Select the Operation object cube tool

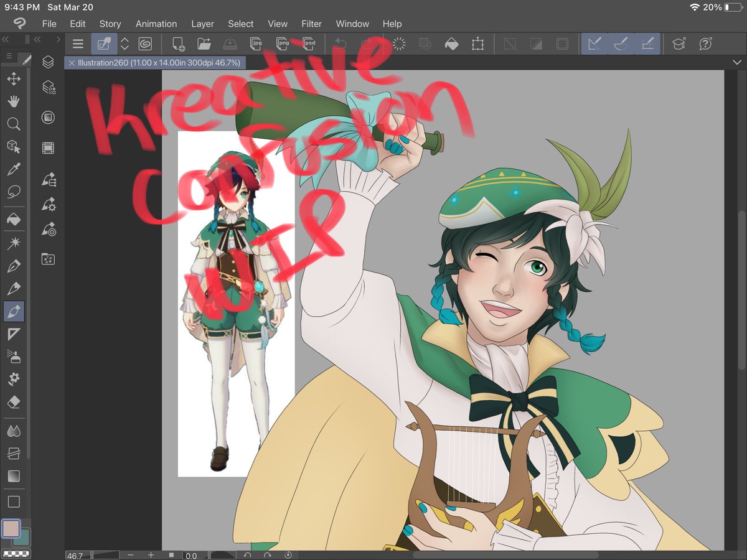point(14,146)
